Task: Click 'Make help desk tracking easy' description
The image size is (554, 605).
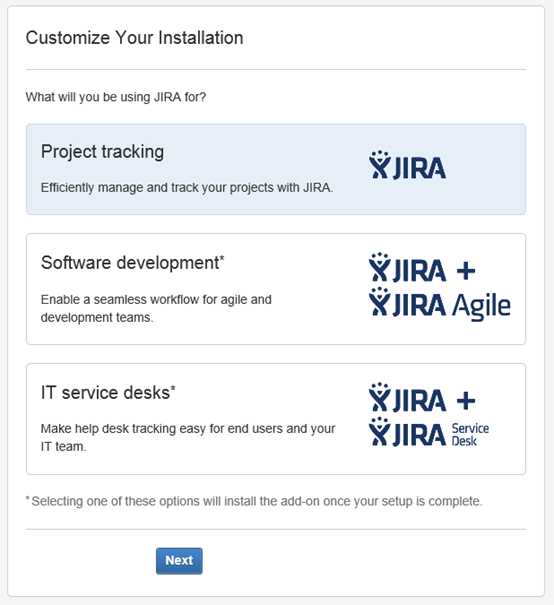Action: tap(188, 437)
